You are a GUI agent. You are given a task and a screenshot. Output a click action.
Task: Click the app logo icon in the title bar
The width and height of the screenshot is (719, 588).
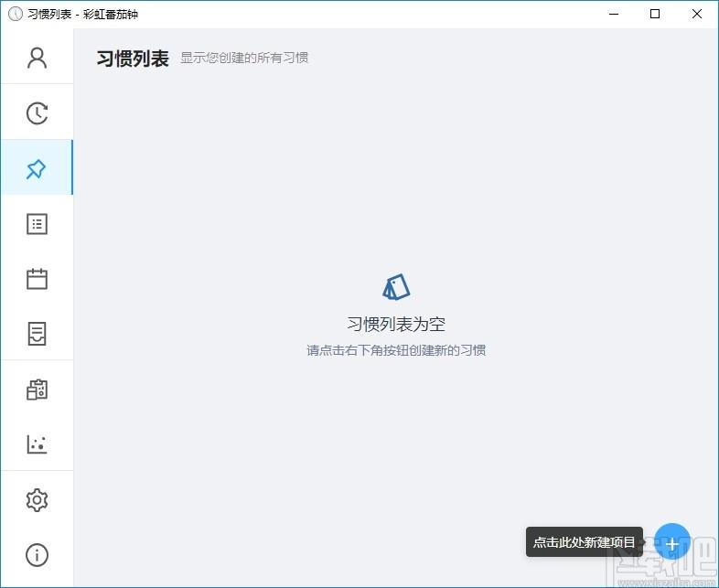point(16,14)
